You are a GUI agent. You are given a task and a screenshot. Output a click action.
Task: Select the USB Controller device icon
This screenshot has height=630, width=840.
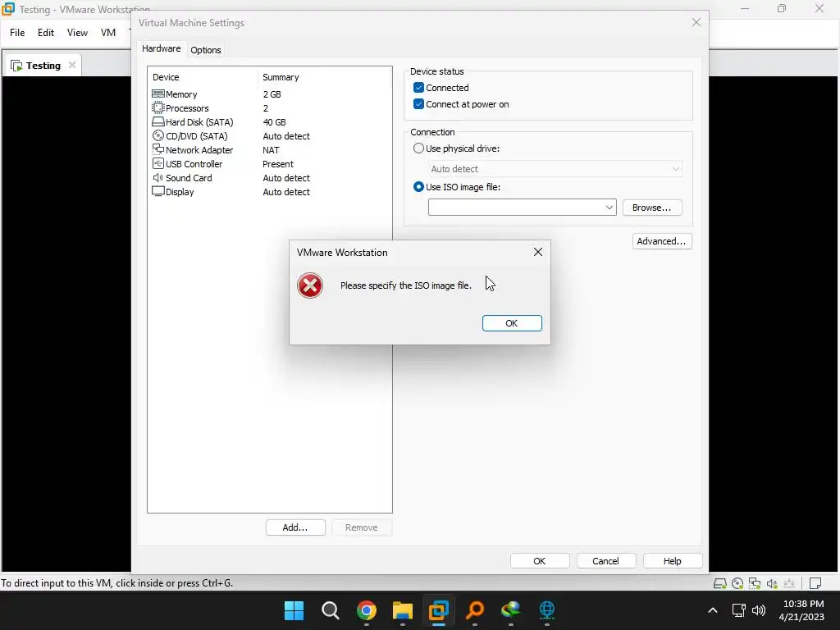[x=158, y=163]
